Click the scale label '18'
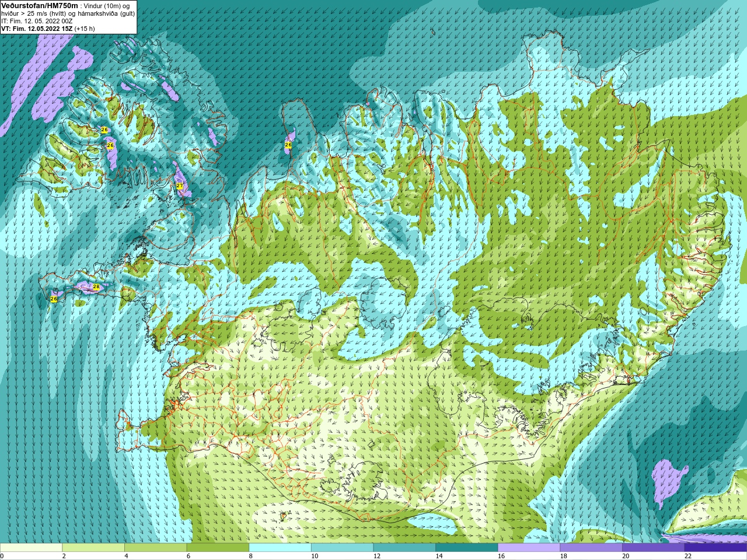The height and width of the screenshot is (560, 747). (x=563, y=556)
